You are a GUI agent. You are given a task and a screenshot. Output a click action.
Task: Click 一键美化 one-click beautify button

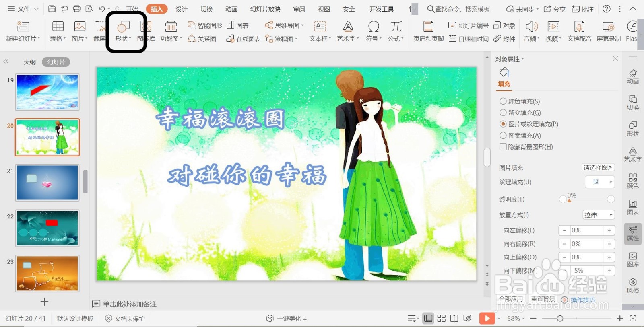(x=286, y=319)
